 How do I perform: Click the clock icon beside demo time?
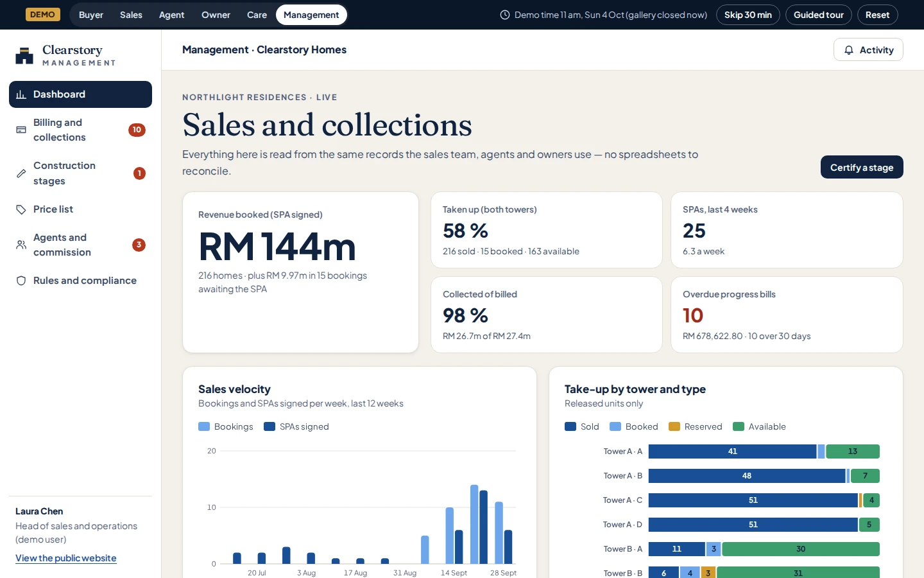(x=505, y=15)
